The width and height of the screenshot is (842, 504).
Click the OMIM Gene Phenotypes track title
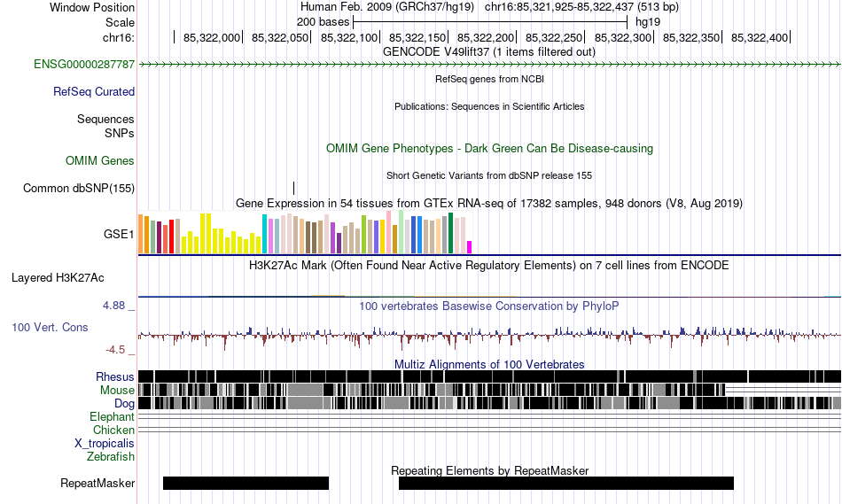489,149
